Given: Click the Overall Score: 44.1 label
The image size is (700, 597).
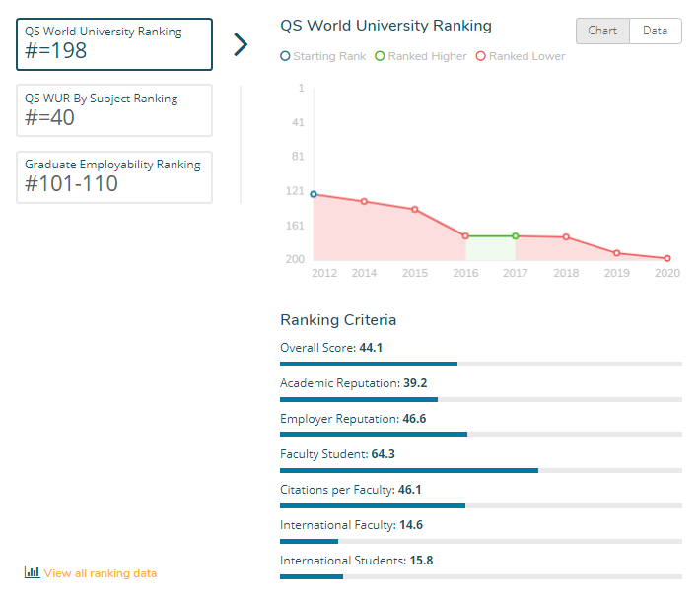Looking at the screenshot, I should click(x=331, y=348).
